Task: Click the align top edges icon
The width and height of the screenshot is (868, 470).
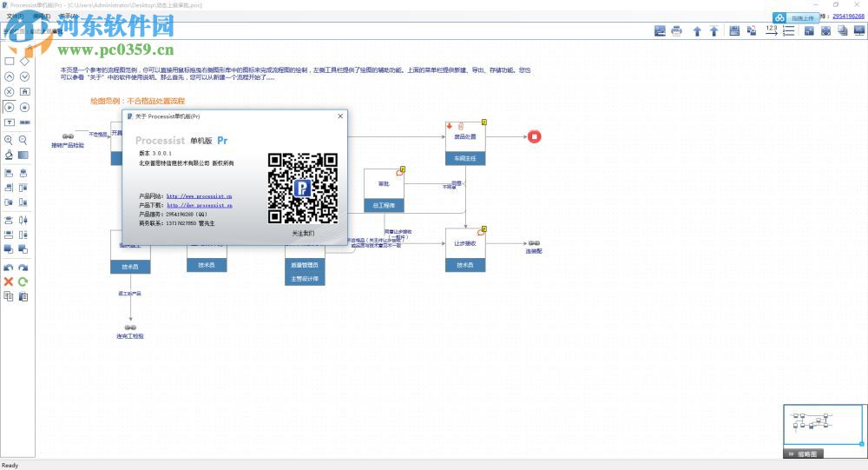Action: click(x=23, y=189)
